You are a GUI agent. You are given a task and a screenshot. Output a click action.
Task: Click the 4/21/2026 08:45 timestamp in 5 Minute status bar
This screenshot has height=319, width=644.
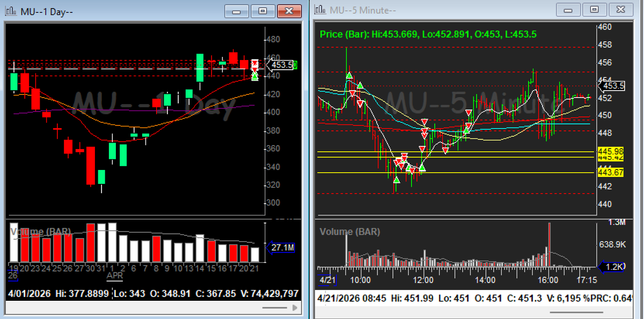point(352,298)
